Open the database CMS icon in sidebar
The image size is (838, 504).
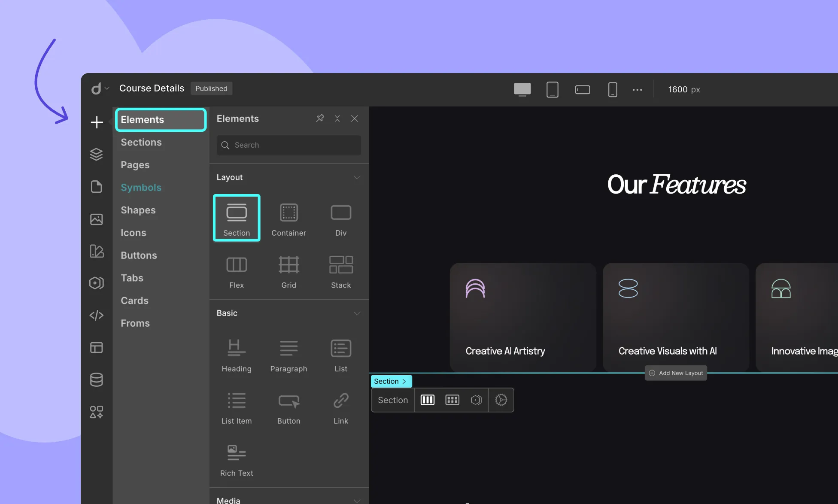coord(97,380)
